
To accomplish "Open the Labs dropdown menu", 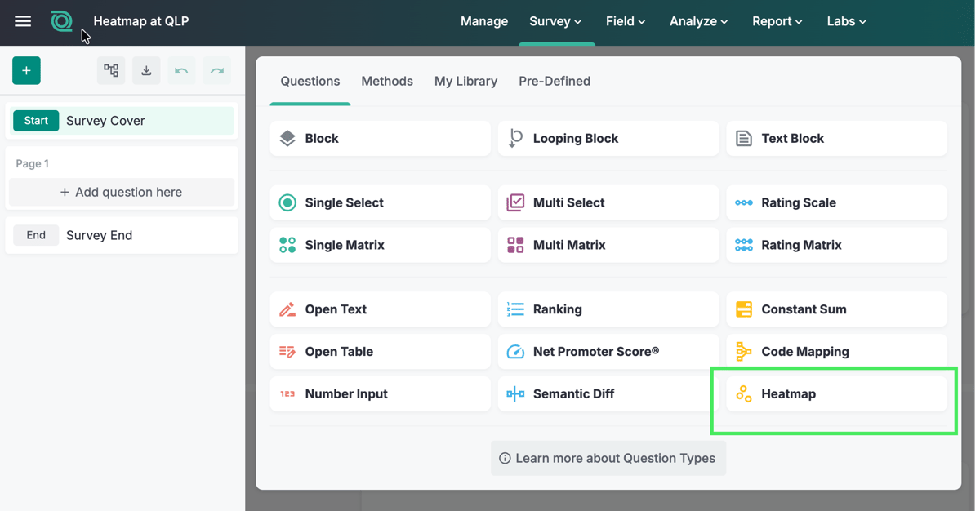I will [846, 21].
